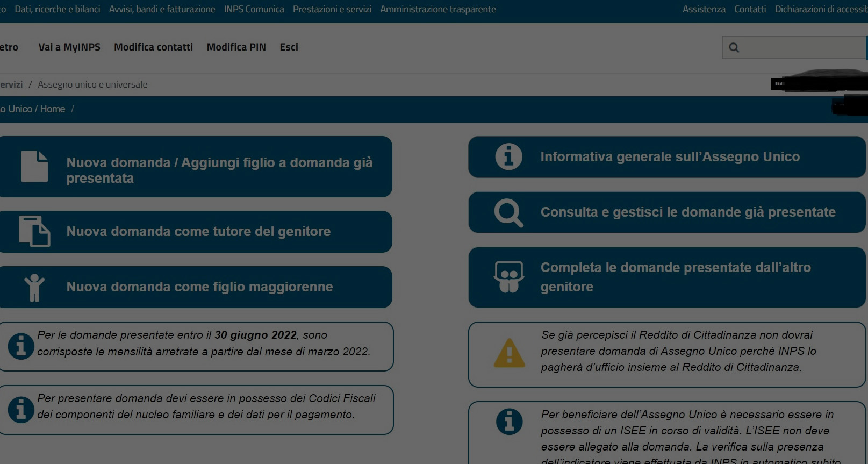Select Modifica contatti
Image resolution: width=868 pixels, height=464 pixels.
coord(153,47)
